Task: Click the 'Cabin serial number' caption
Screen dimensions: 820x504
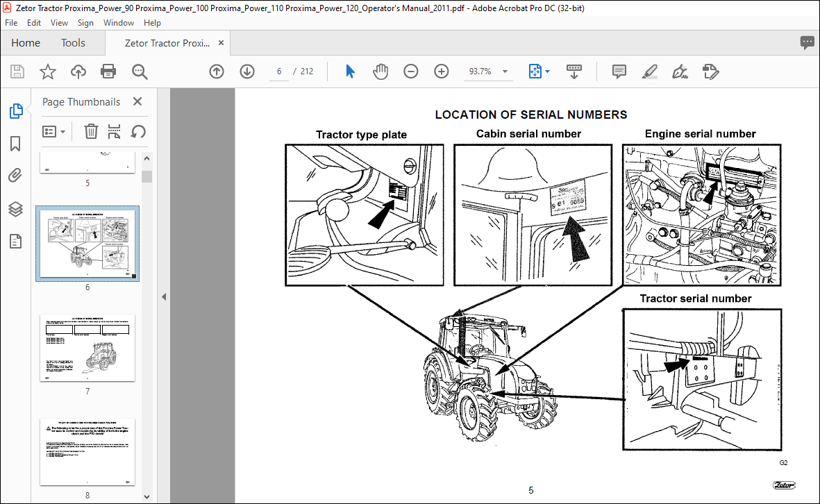Action: [x=528, y=134]
